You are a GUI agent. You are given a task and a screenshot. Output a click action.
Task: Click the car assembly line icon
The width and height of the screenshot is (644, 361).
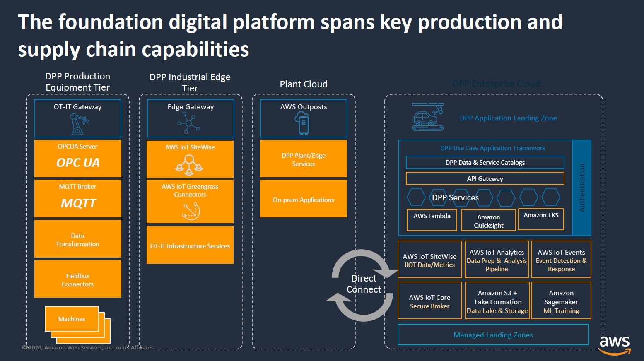point(427,117)
